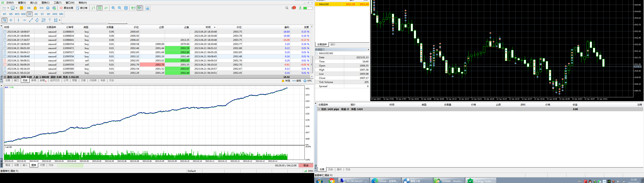644x183 pixels.
Task: Open the Strategy Tester taskbar button
Action: click(x=481, y=181)
